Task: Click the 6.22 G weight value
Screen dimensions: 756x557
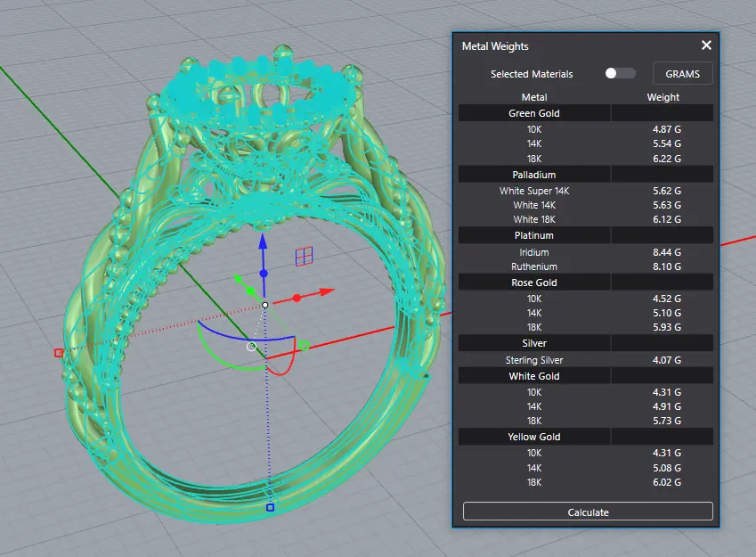Action: point(667,159)
